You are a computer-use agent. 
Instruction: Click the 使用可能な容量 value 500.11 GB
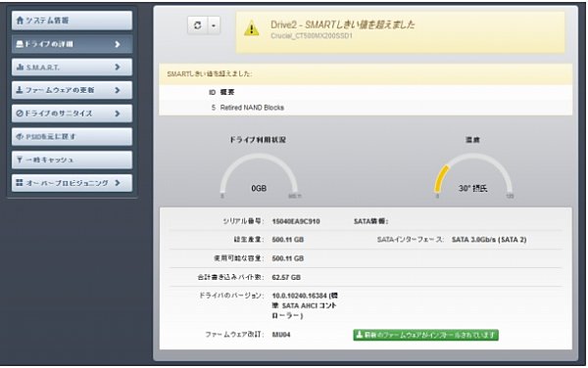click(x=288, y=258)
